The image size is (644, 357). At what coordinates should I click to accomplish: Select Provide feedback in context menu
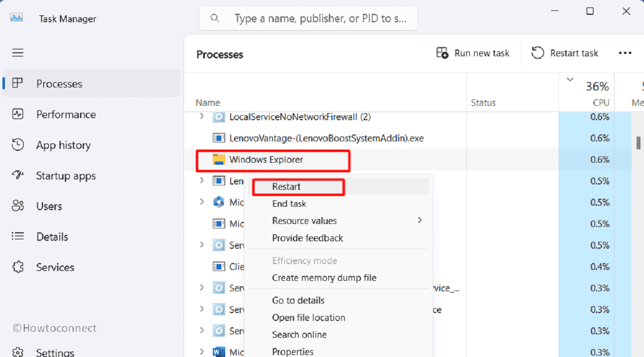click(x=338, y=238)
